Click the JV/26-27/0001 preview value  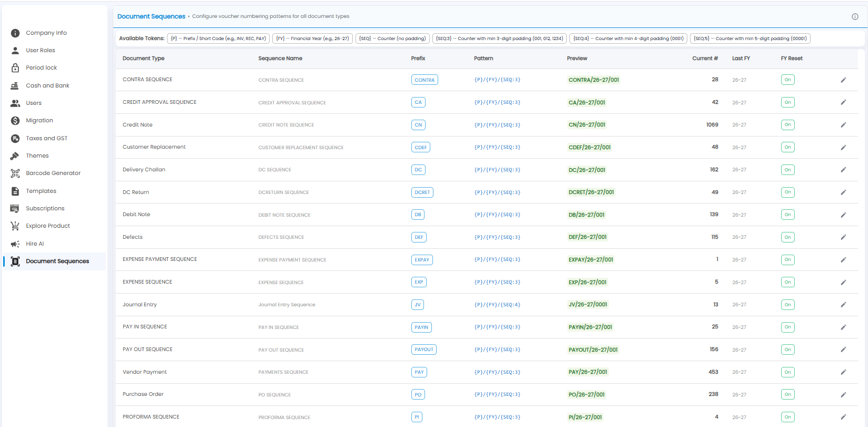(x=588, y=305)
